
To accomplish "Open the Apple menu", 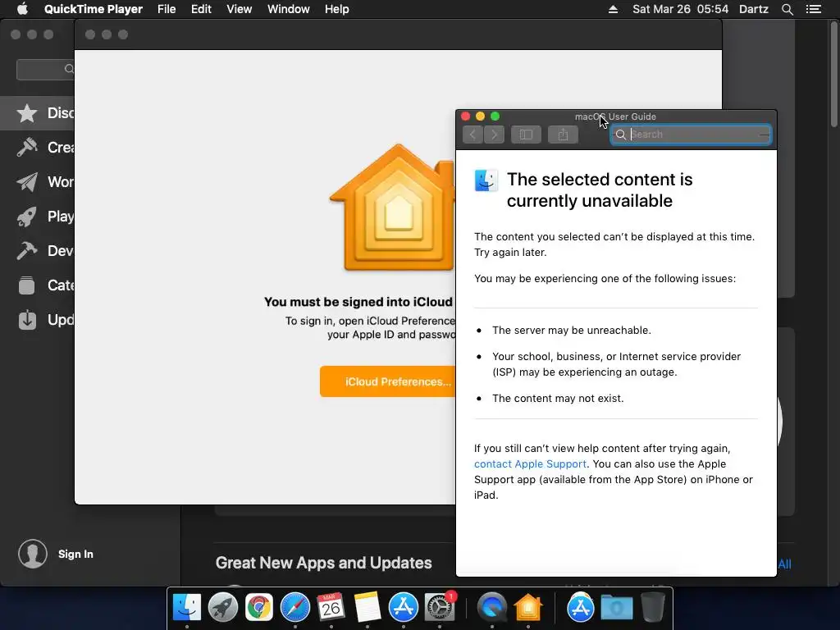I will click(22, 9).
